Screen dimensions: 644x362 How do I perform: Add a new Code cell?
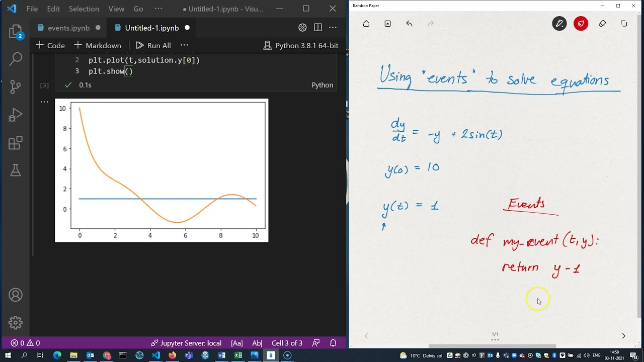[x=50, y=45]
